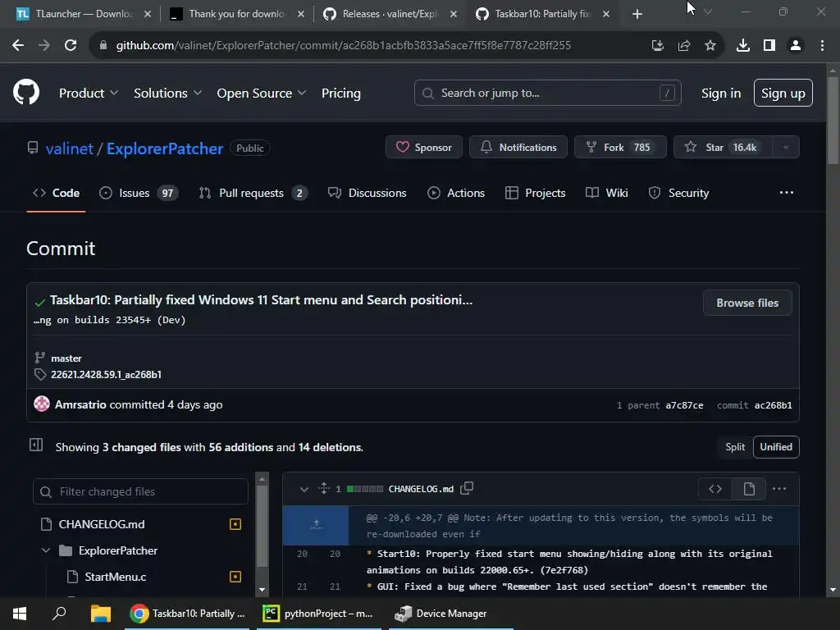This screenshot has height=630, width=840.
Task: Select CHANGELOG.md in file tree
Action: point(101,524)
